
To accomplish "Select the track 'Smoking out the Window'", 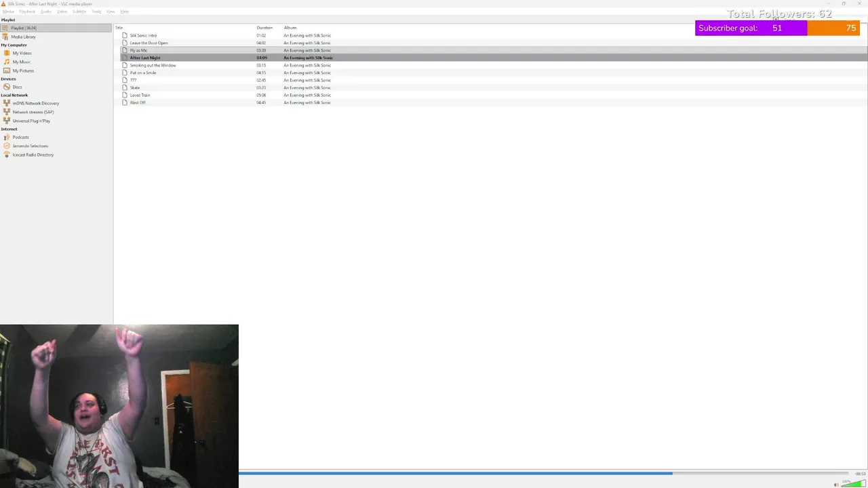I will (153, 65).
